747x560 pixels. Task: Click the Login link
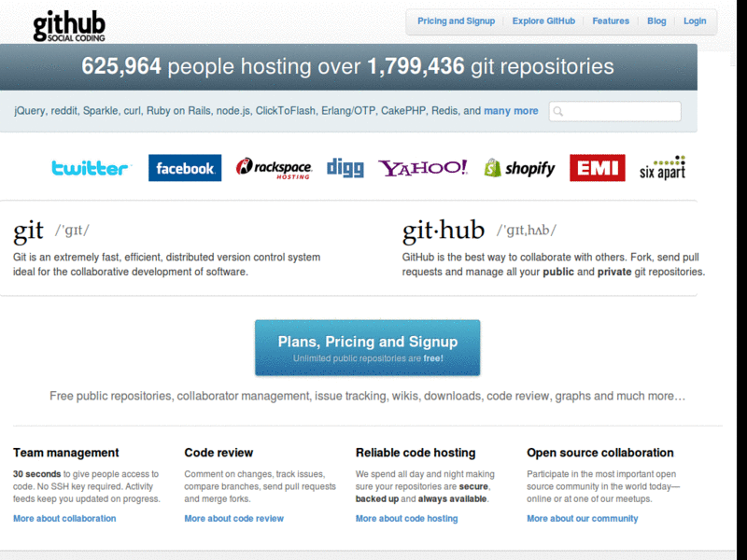[695, 21]
